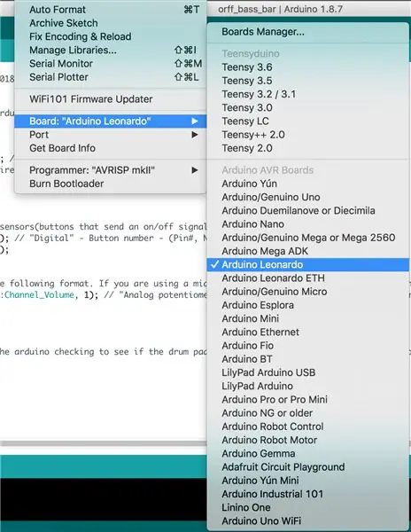Choose Teensy 2.0 board

308,148
